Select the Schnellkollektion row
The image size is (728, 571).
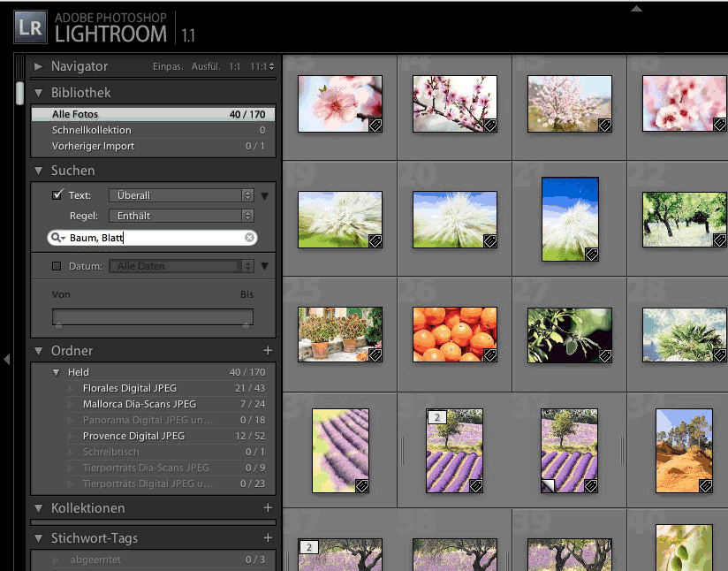click(153, 130)
